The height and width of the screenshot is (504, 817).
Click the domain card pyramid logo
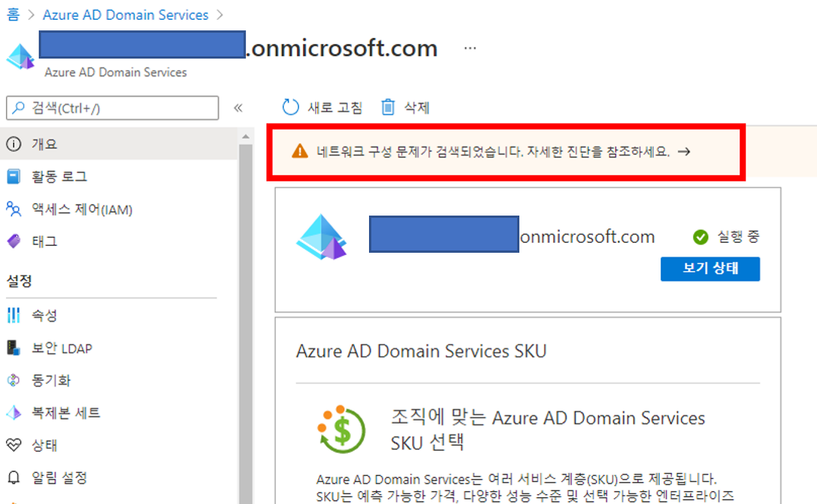pyautogui.click(x=321, y=237)
